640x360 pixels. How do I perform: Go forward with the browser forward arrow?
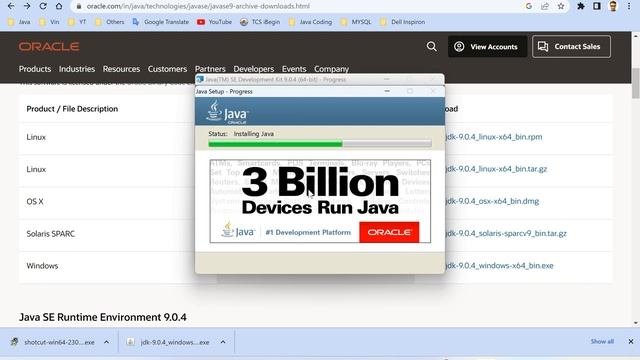[27, 6]
